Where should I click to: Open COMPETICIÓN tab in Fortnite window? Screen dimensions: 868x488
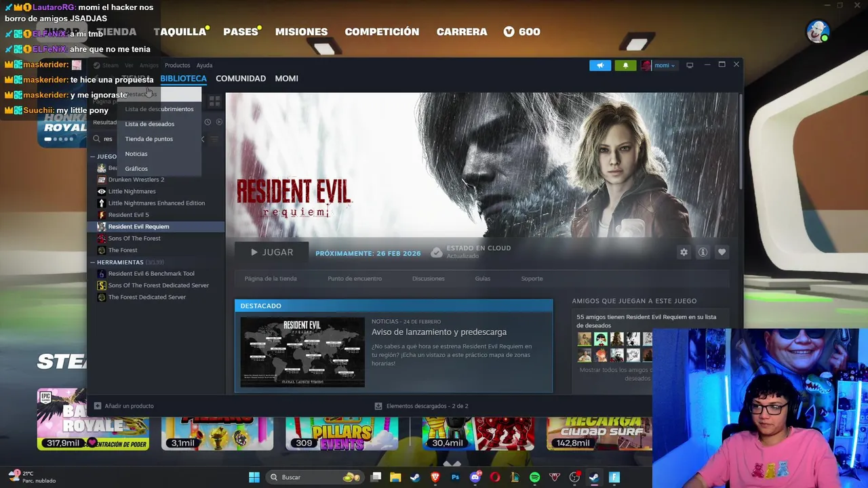click(382, 32)
